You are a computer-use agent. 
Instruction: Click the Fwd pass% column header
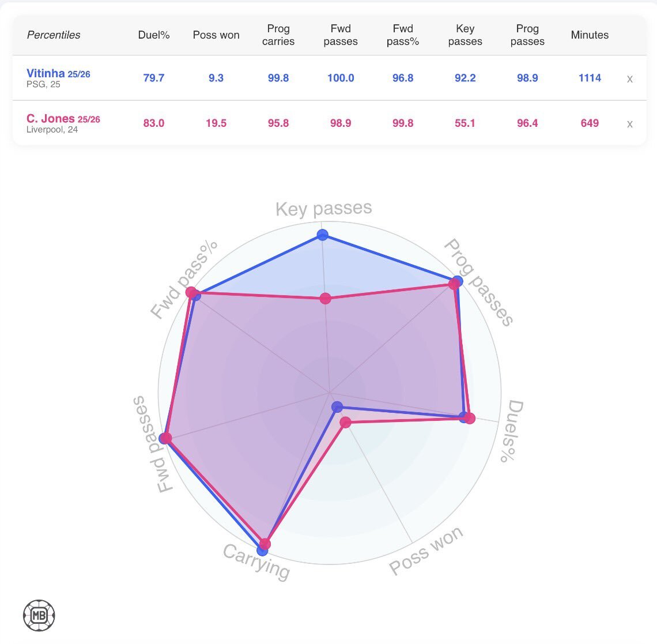(x=403, y=35)
